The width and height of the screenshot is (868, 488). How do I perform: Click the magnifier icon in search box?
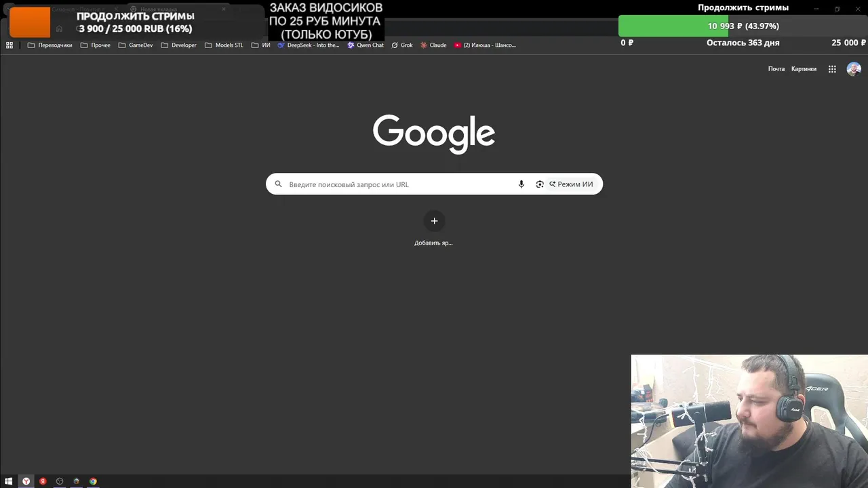coord(278,184)
